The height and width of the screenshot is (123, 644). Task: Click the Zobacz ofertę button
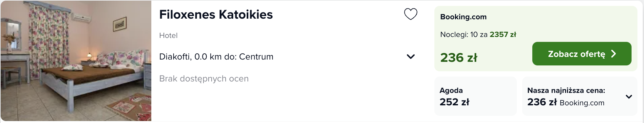coord(582,54)
